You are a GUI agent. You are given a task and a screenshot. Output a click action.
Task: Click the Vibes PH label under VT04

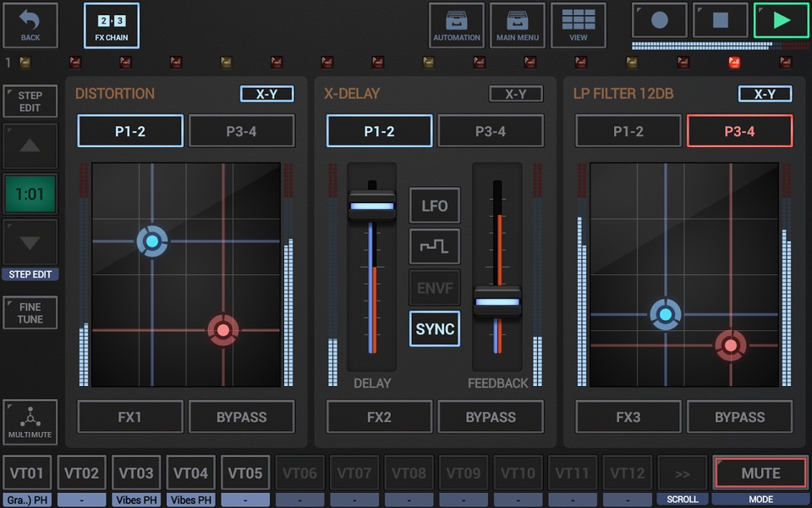(190, 500)
